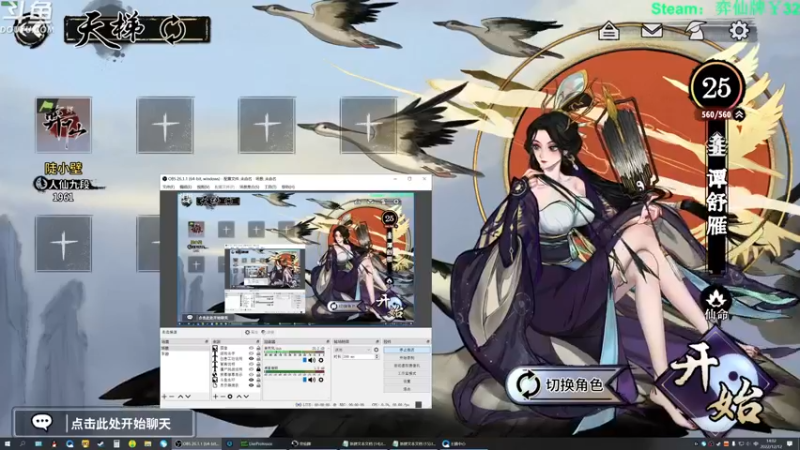Image resolution: width=800 pixels, height=450 pixels.
Task: Toggle the lock of third OBS source row
Action: [x=259, y=359]
